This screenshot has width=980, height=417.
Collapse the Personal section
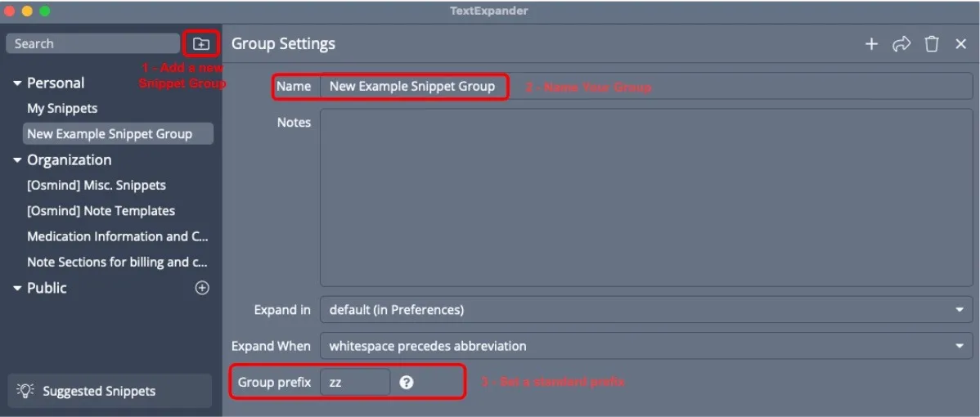pos(17,83)
